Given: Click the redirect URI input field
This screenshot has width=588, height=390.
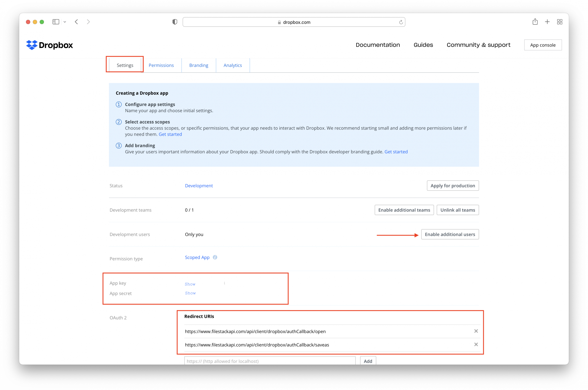Looking at the screenshot, I should point(270,361).
